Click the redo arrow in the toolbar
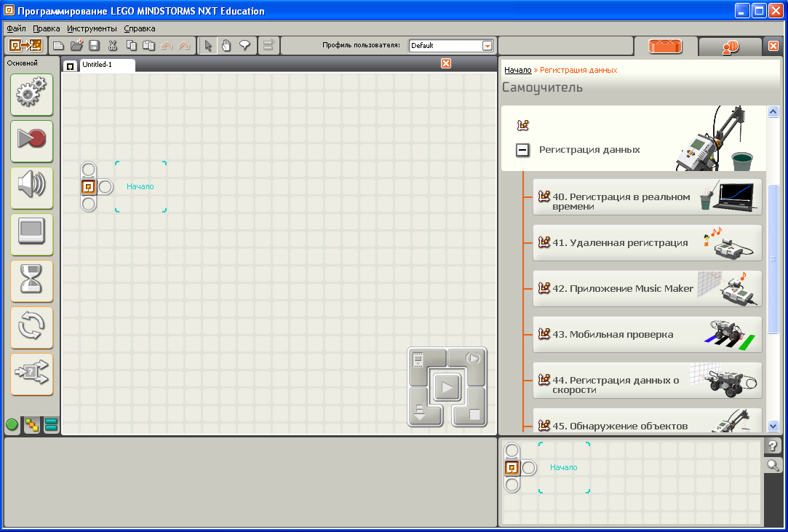Viewport: 788px width, 532px height. pyautogui.click(x=184, y=46)
